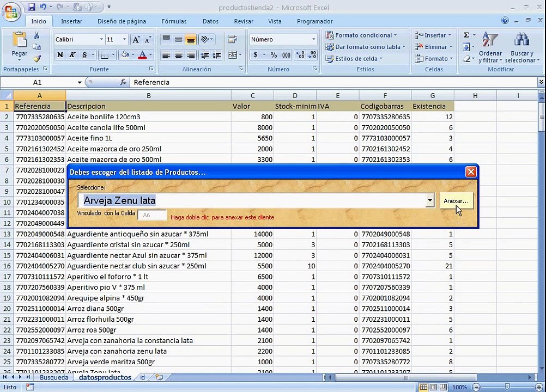Click the wrap text icon

pos(233,39)
